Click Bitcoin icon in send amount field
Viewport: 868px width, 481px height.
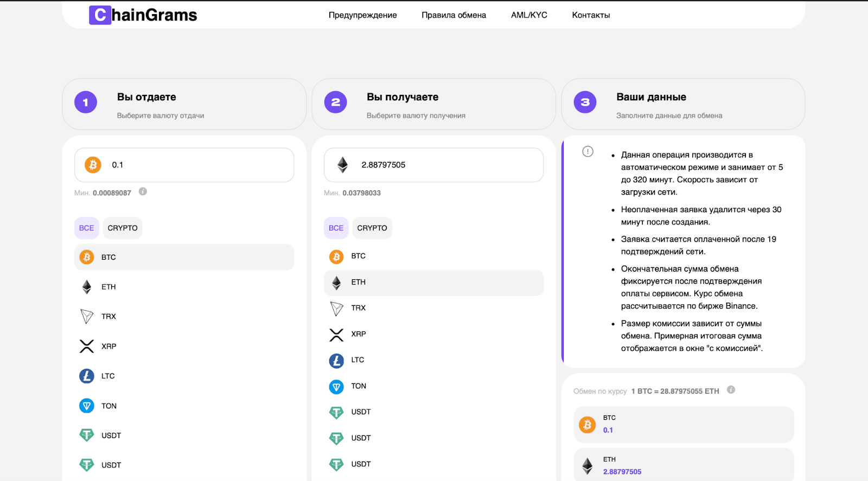click(x=93, y=165)
